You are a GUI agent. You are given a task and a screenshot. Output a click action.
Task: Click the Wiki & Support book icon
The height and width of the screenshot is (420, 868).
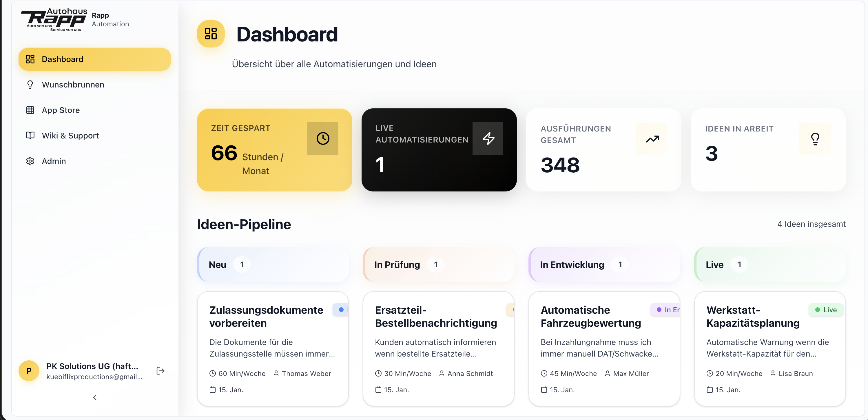(x=30, y=135)
